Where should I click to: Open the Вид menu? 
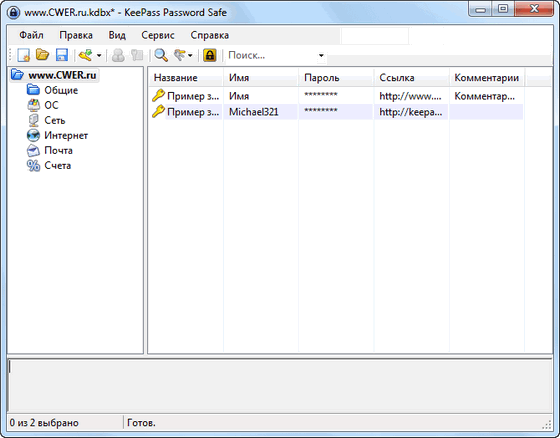[117, 35]
